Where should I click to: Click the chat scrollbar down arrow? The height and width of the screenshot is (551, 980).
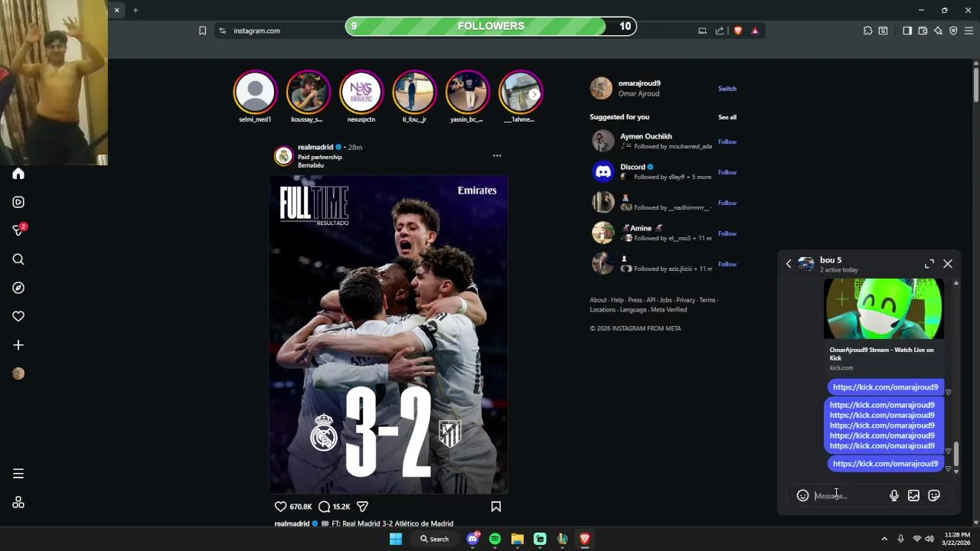pos(956,471)
